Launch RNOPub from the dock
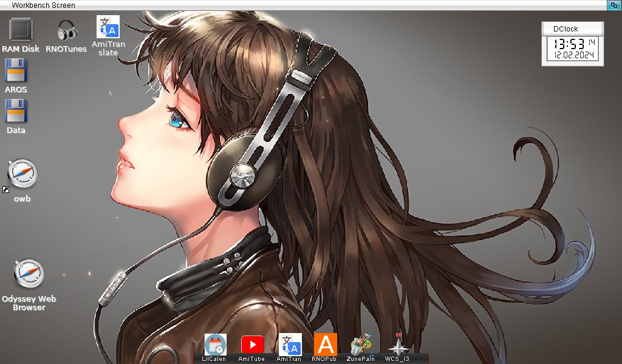 325,345
